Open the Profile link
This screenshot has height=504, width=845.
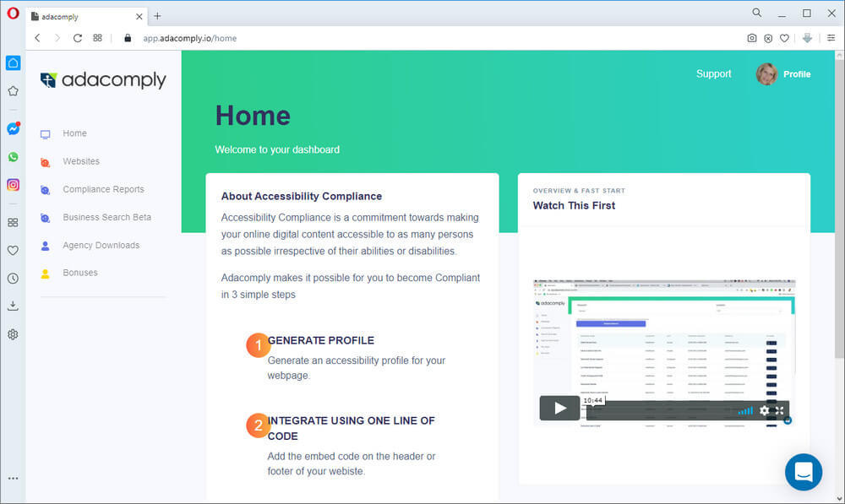[x=797, y=74]
